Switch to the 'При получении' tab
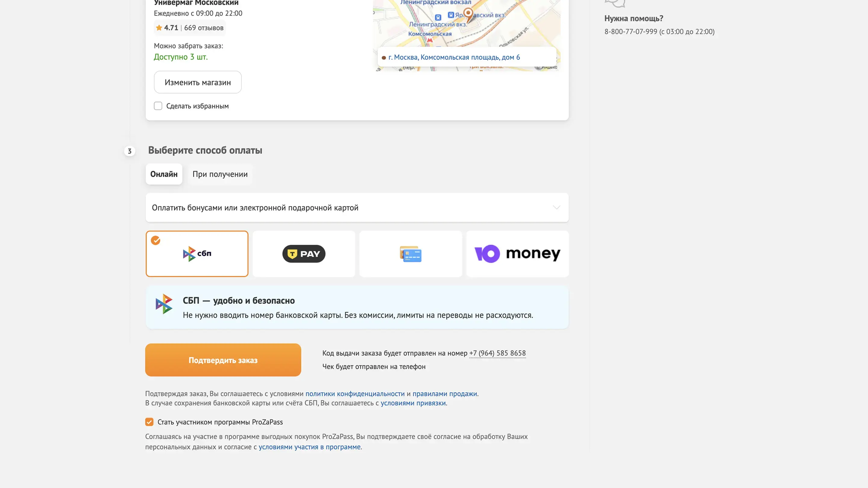 [220, 174]
